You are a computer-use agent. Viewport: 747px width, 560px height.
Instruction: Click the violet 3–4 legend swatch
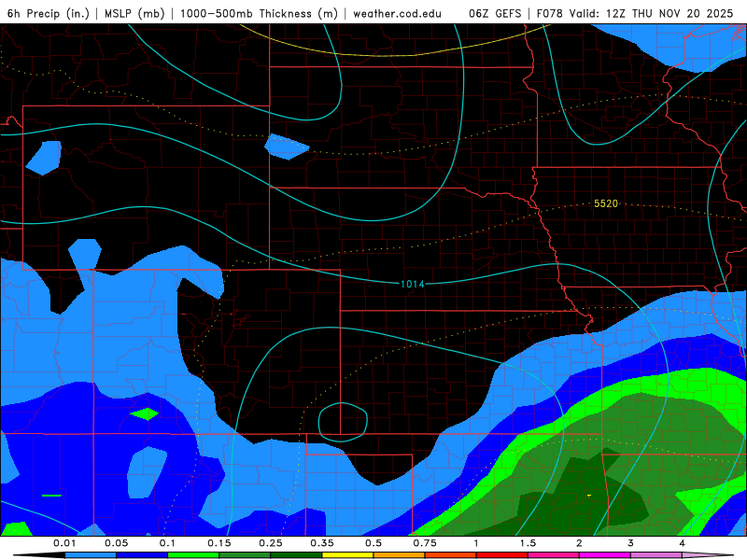(656, 555)
